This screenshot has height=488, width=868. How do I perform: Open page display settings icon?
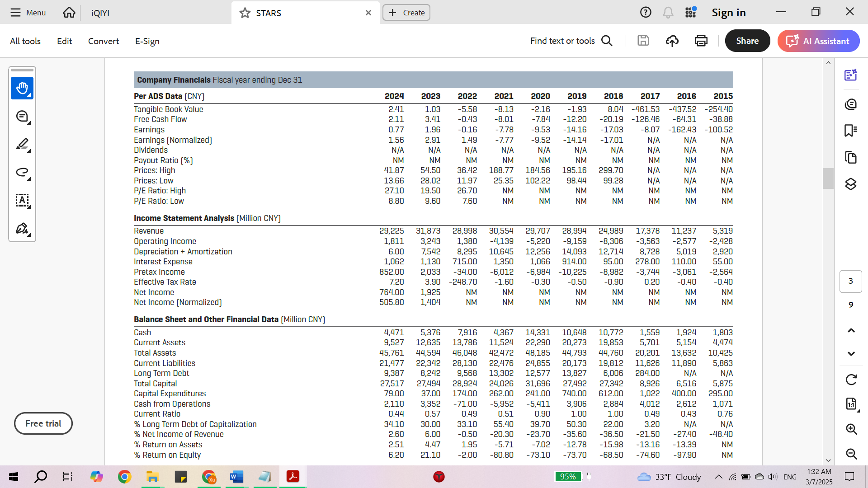pyautogui.click(x=851, y=404)
